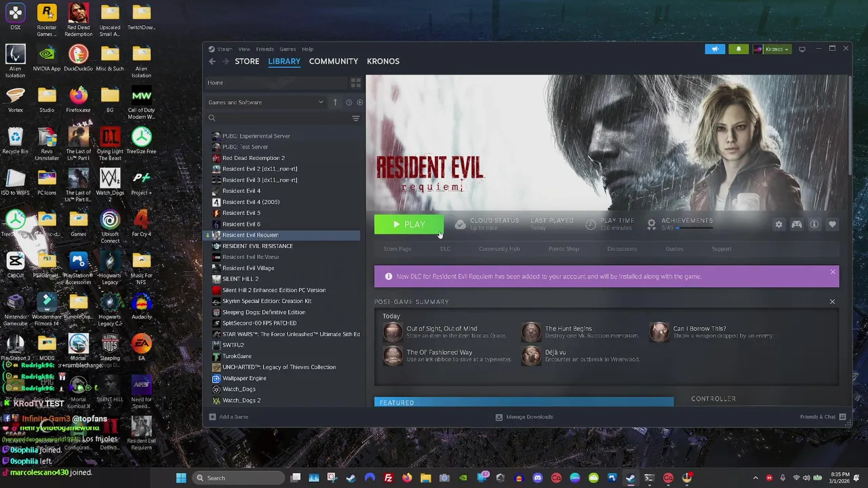Open the Discussions link
This screenshot has height=488, width=868.
pyautogui.click(x=622, y=249)
